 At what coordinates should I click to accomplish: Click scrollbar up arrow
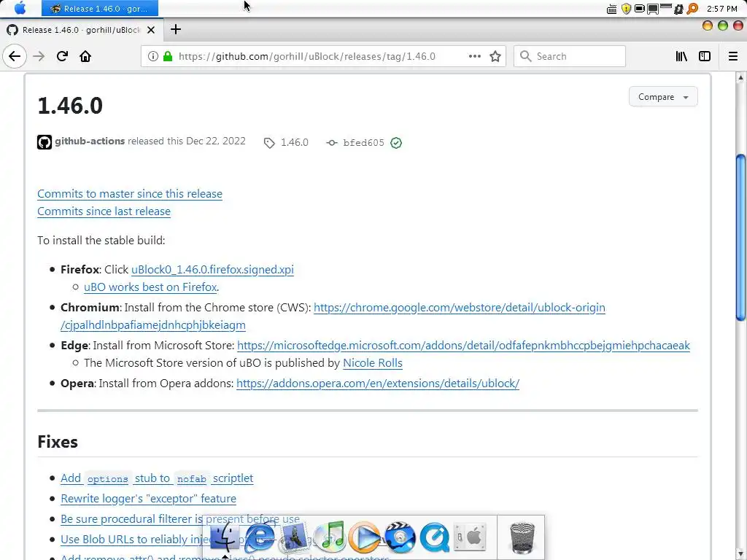click(x=740, y=77)
